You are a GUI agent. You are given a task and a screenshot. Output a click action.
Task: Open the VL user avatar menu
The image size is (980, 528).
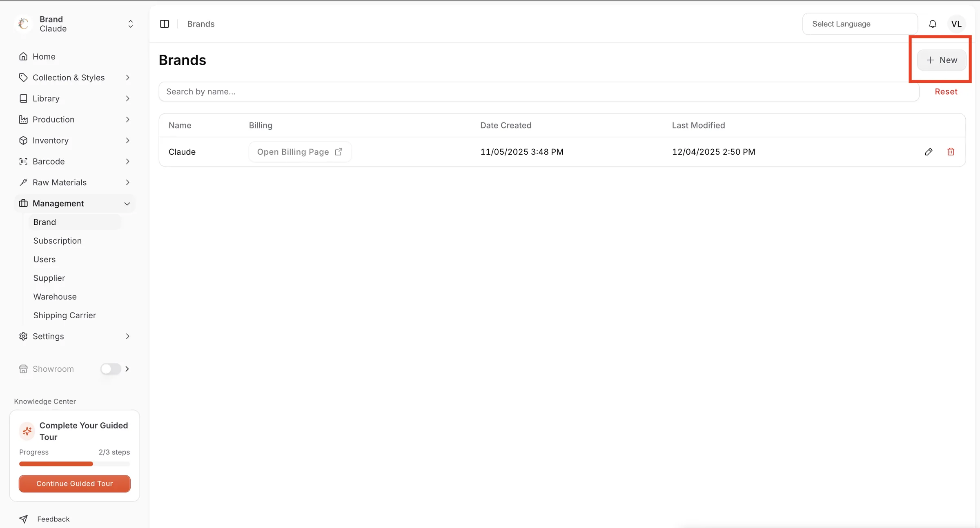[x=956, y=24]
